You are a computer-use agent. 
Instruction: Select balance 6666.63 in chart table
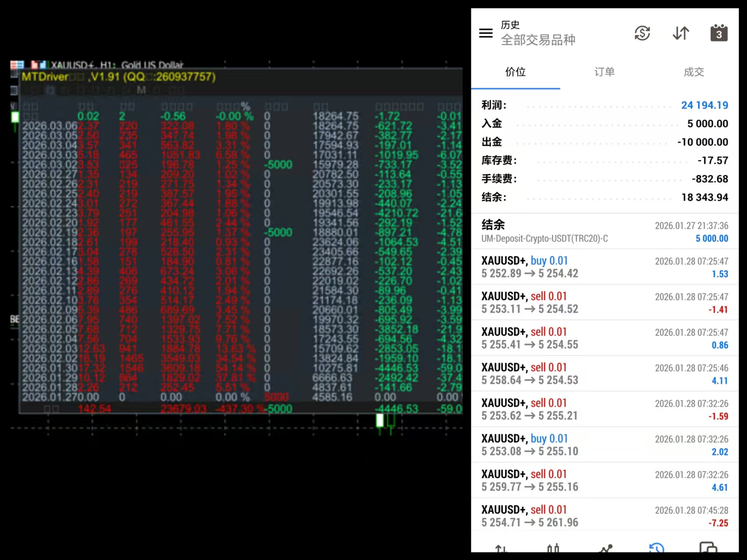[332, 377]
